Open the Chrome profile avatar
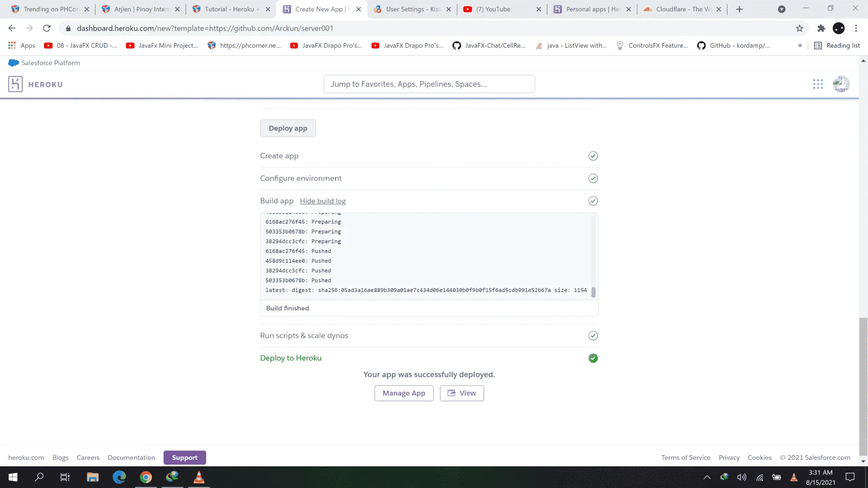This screenshot has width=868, height=488. pos(839,28)
